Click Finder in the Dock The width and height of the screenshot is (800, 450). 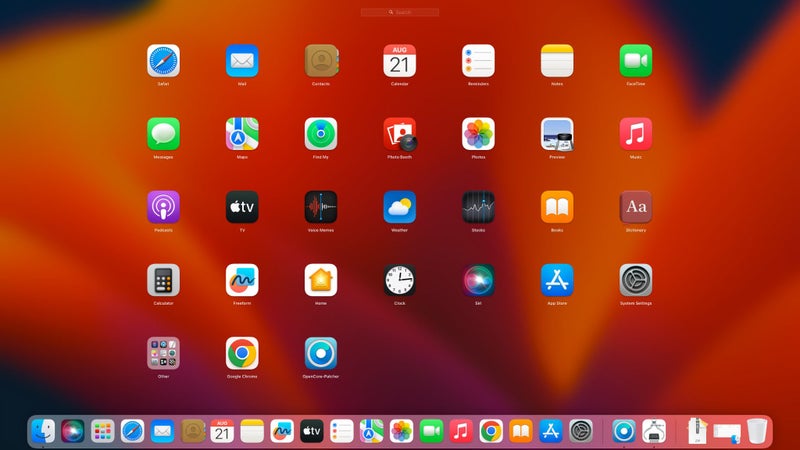coord(43,432)
